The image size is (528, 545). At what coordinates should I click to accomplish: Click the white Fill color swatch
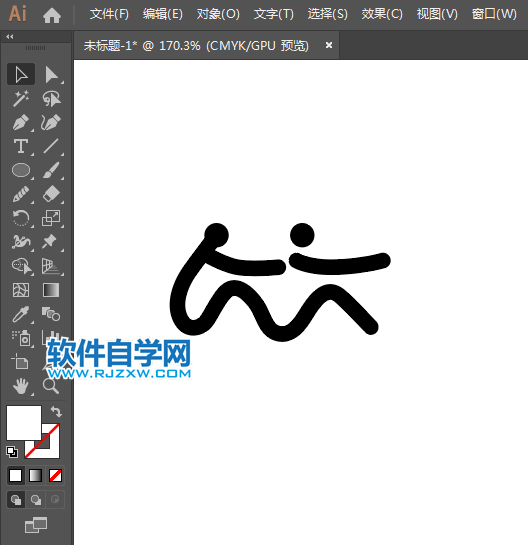(x=24, y=423)
